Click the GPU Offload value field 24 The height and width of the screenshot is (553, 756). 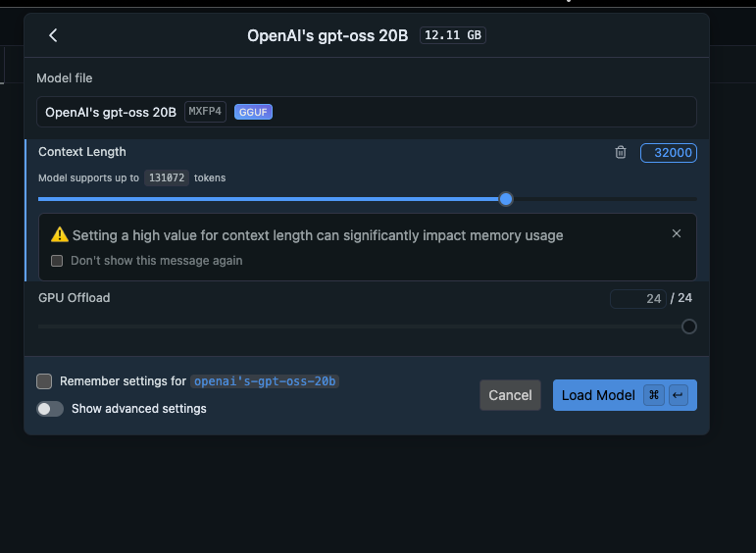(x=638, y=299)
